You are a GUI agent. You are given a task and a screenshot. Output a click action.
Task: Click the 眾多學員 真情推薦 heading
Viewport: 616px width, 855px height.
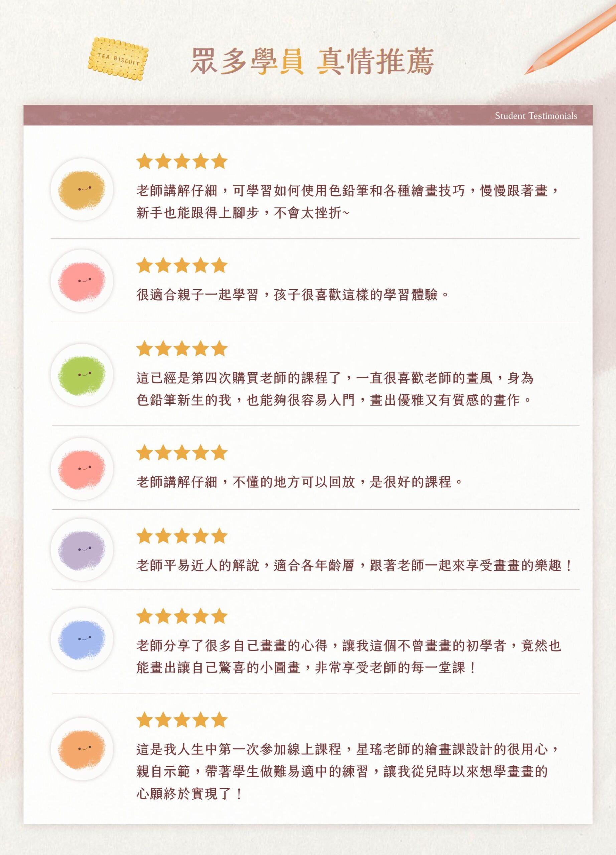[312, 61]
